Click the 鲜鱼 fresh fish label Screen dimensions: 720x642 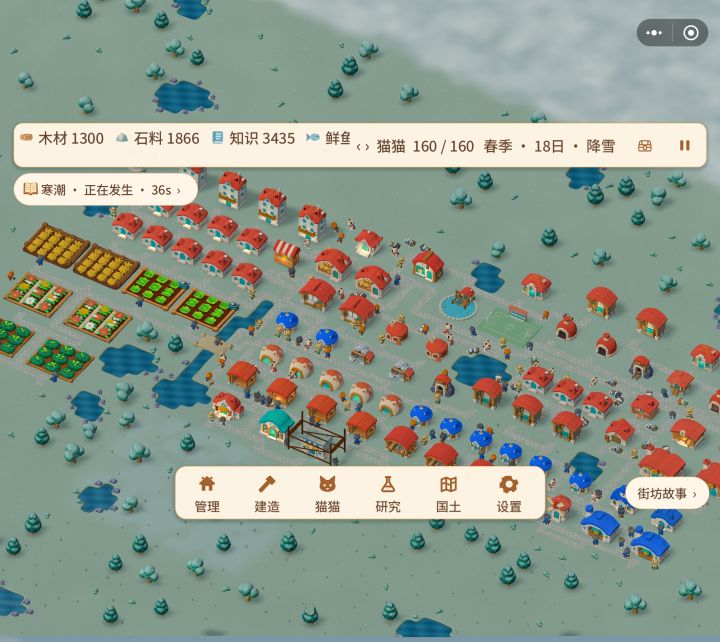(338, 138)
